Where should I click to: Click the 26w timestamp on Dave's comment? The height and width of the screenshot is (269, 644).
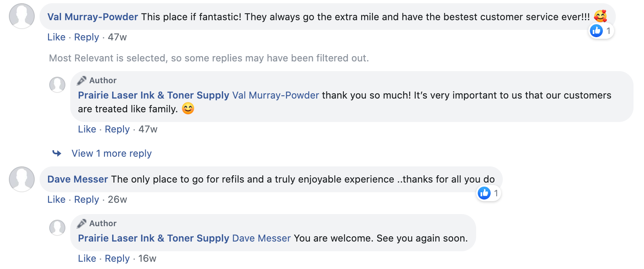pyautogui.click(x=117, y=200)
